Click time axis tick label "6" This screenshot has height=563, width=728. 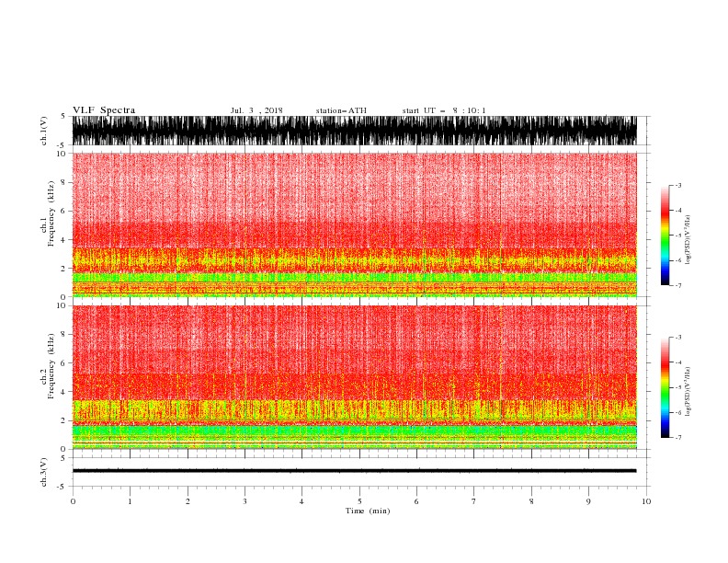click(416, 501)
